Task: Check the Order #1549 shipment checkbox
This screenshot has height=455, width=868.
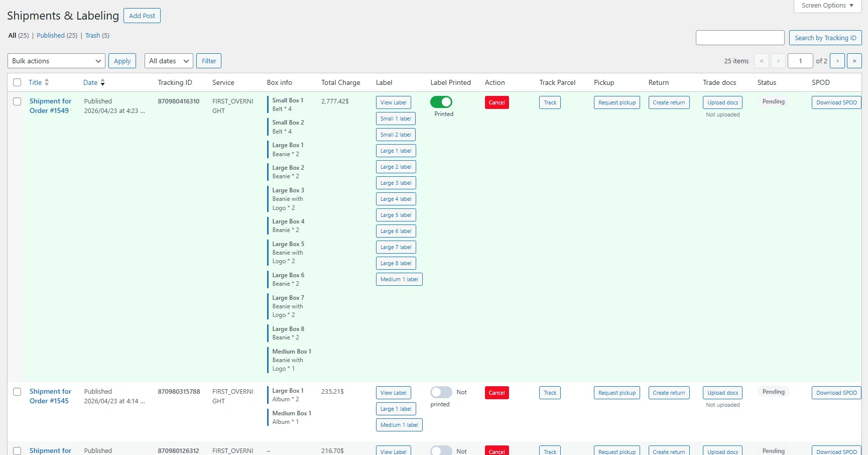Action: [x=17, y=101]
